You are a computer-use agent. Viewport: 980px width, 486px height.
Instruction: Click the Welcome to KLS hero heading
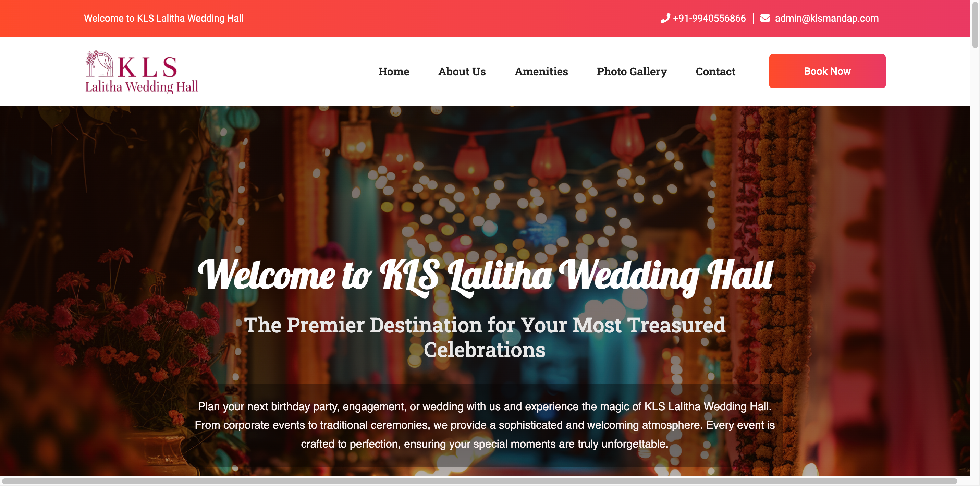tap(485, 276)
